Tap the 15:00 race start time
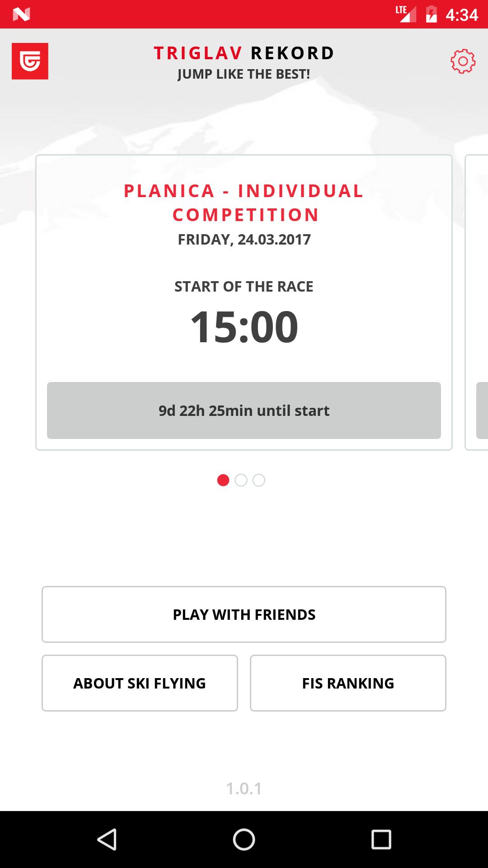This screenshot has width=488, height=868. pos(244,326)
